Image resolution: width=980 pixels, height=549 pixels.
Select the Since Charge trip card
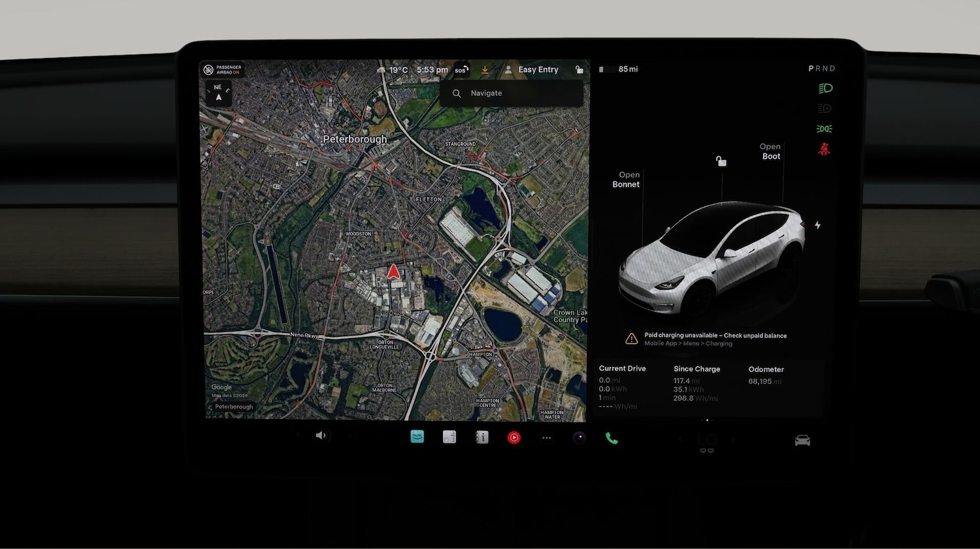coord(696,384)
